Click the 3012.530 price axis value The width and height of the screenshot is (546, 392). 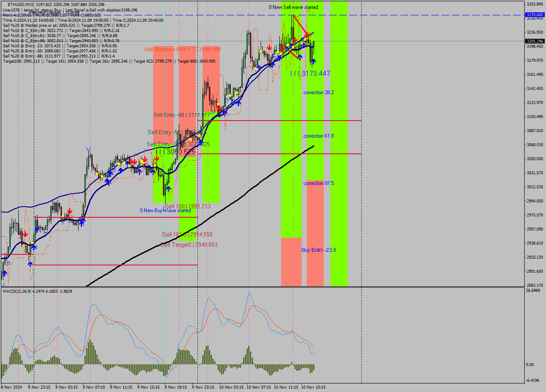535,187
